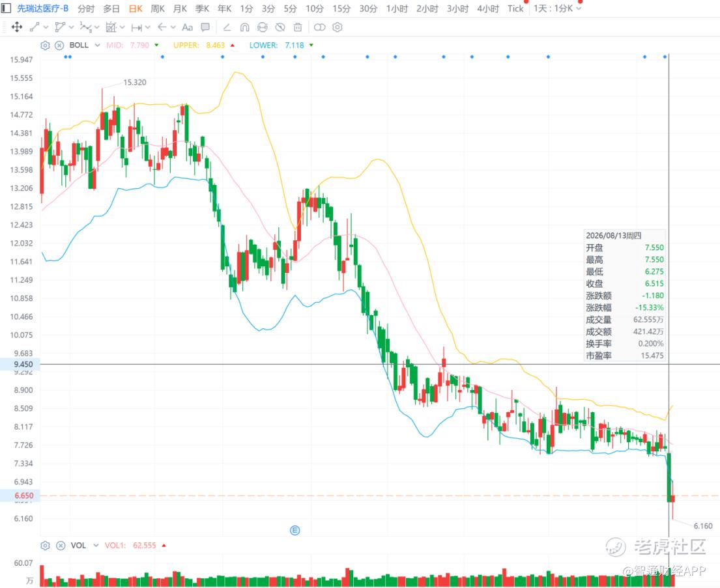The height and width of the screenshot is (588, 720).
Task: Expand the VOL indicator dropdown
Action: [x=96, y=545]
